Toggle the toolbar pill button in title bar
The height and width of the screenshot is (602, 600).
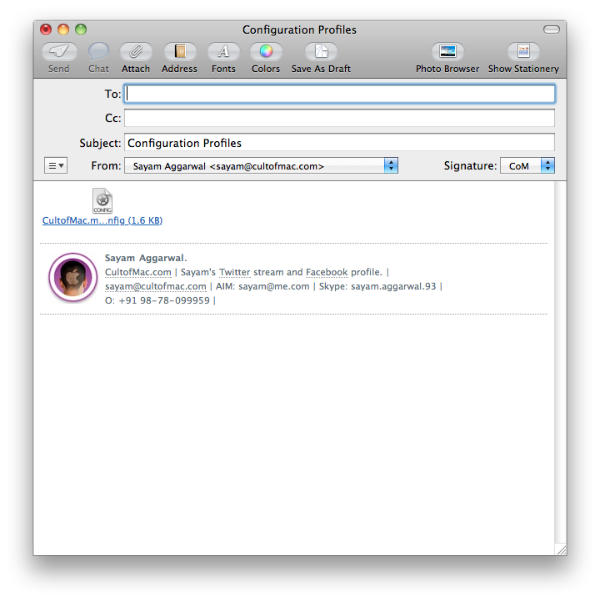click(551, 30)
